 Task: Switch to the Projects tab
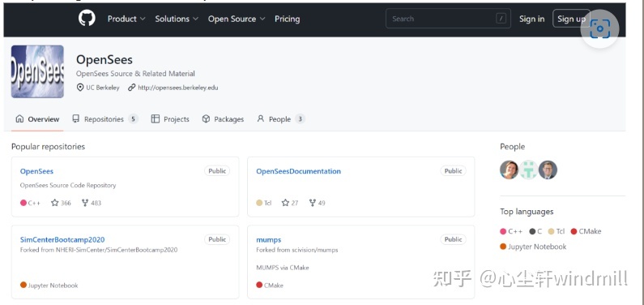[170, 119]
